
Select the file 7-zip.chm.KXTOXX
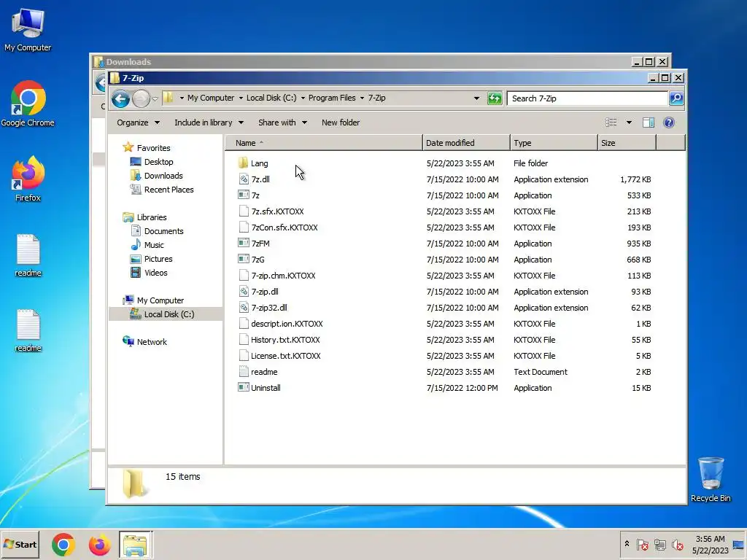[284, 276]
